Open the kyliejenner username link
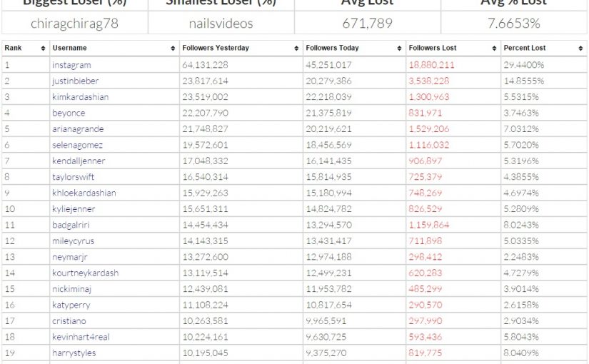The width and height of the screenshot is (589, 364). coord(74,209)
